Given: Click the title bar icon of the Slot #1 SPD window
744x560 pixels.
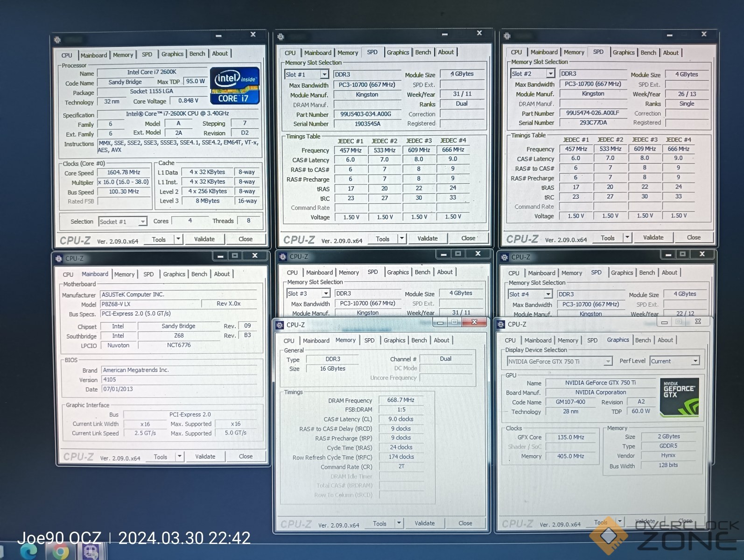Looking at the screenshot, I should [281, 36].
